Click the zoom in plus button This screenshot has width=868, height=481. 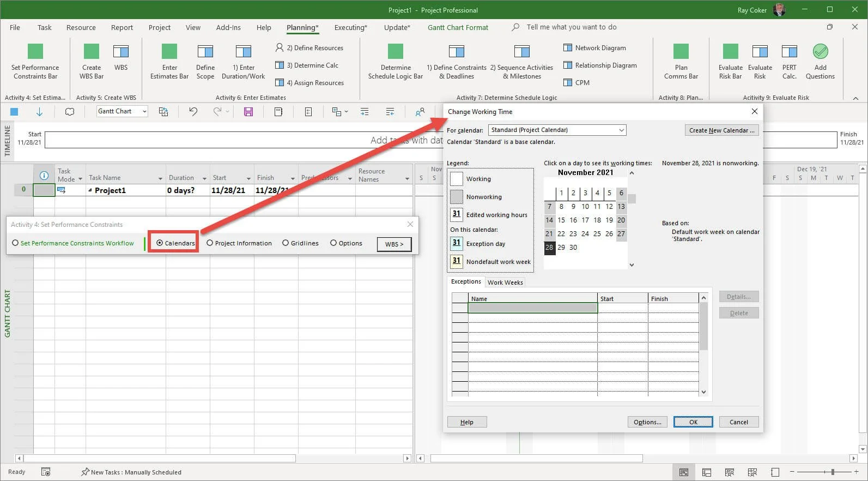tap(857, 472)
